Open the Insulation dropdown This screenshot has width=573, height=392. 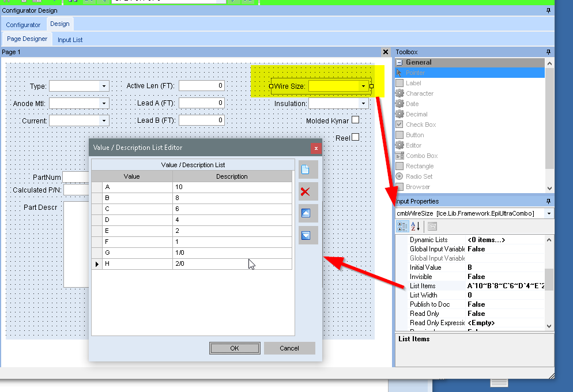click(x=363, y=103)
